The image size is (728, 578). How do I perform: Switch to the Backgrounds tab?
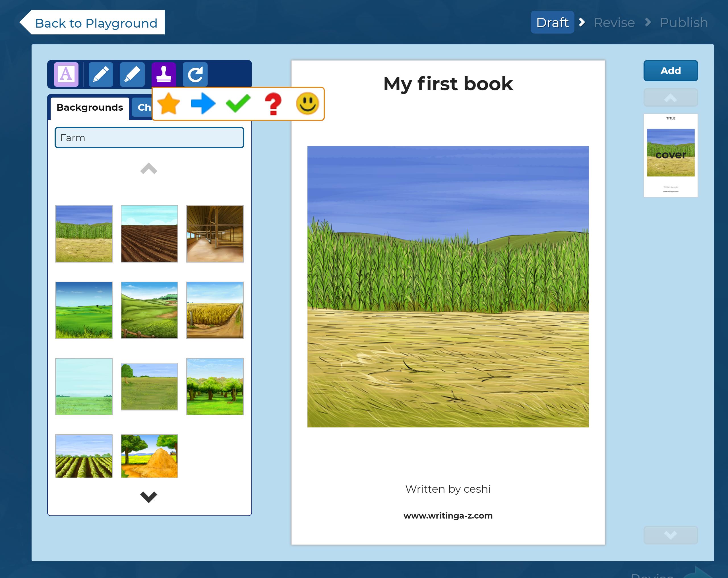90,108
